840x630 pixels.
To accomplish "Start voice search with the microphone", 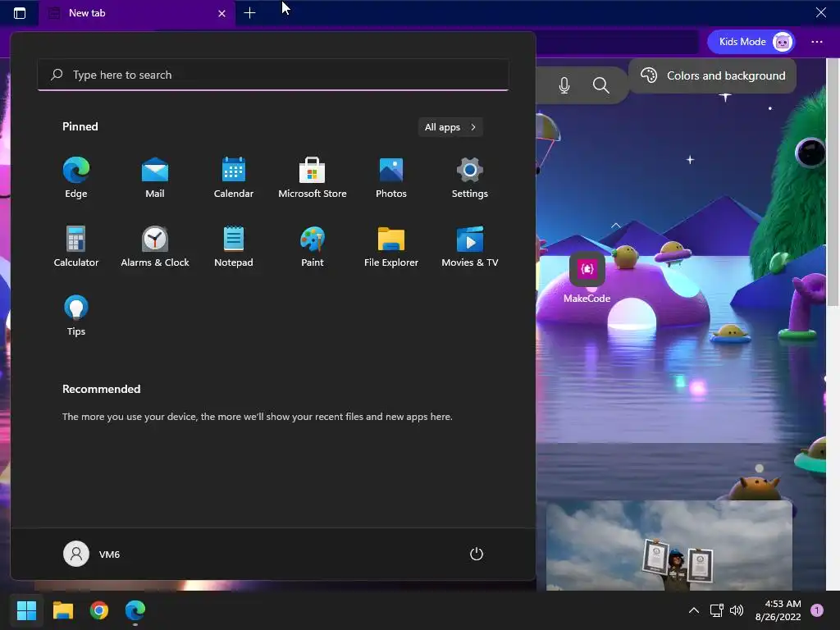I will 564,85.
